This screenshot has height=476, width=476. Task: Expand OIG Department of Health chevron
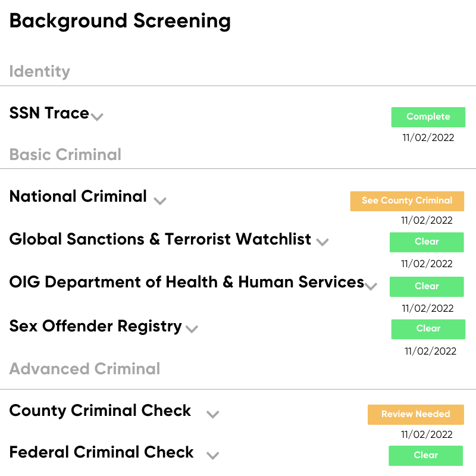(x=371, y=286)
